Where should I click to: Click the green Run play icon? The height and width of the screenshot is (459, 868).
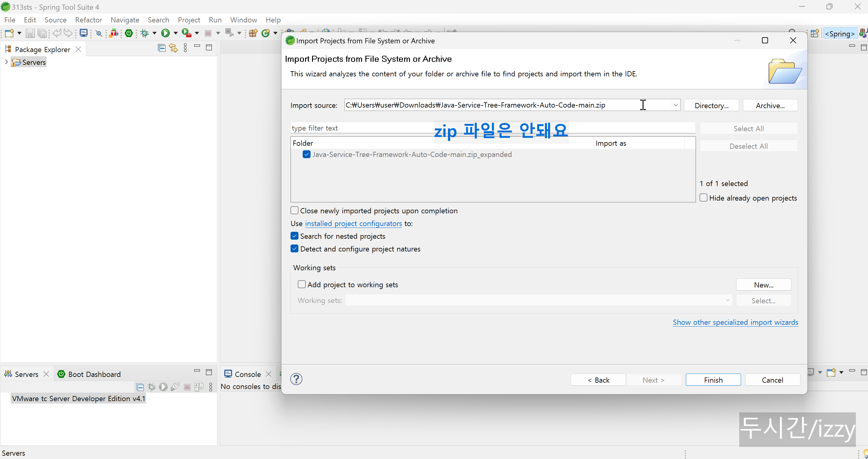click(x=165, y=33)
